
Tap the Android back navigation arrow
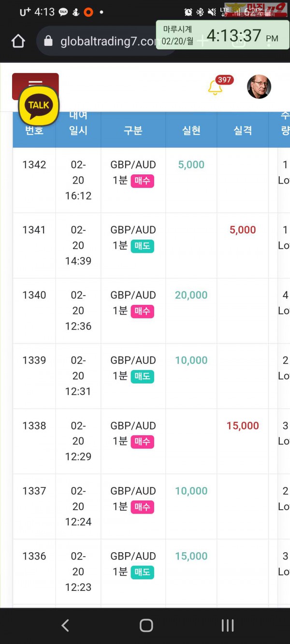pos(65,626)
